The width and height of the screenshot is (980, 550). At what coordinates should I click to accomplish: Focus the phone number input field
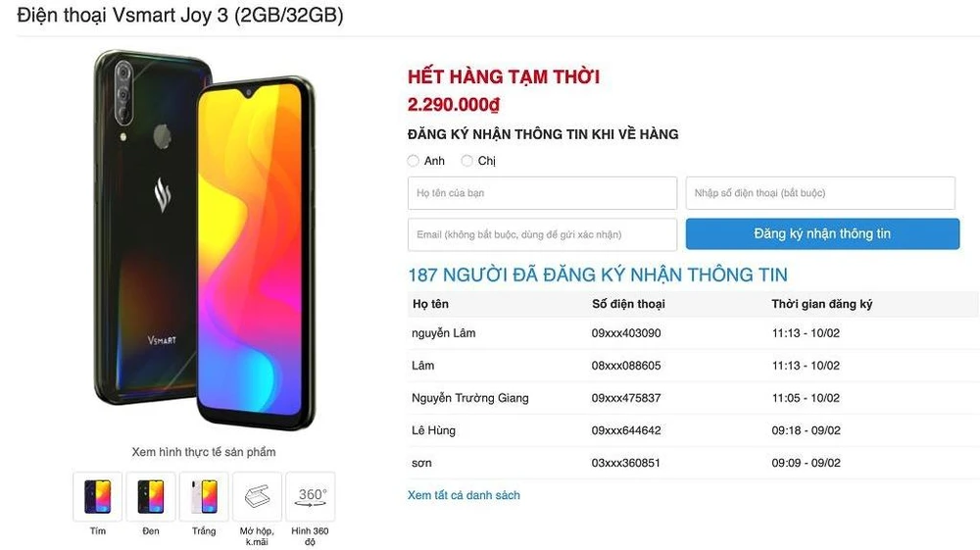(820, 193)
